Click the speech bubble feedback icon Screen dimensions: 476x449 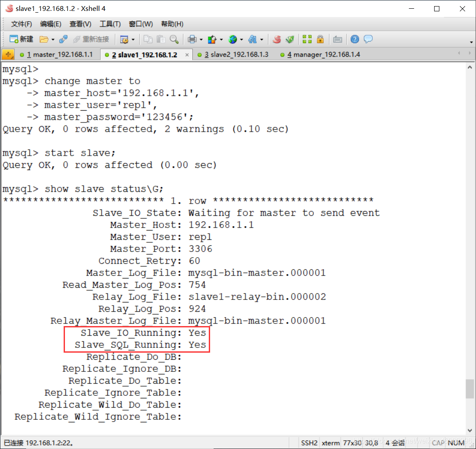point(368,39)
